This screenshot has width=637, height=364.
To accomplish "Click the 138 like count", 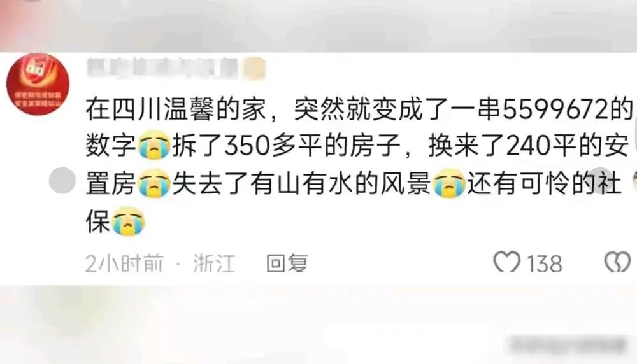I will click(545, 263).
